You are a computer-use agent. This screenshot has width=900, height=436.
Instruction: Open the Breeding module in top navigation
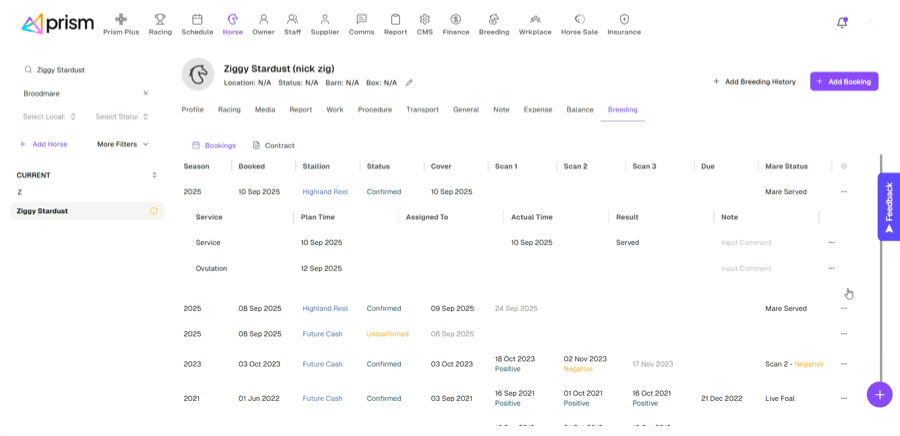coord(493,24)
